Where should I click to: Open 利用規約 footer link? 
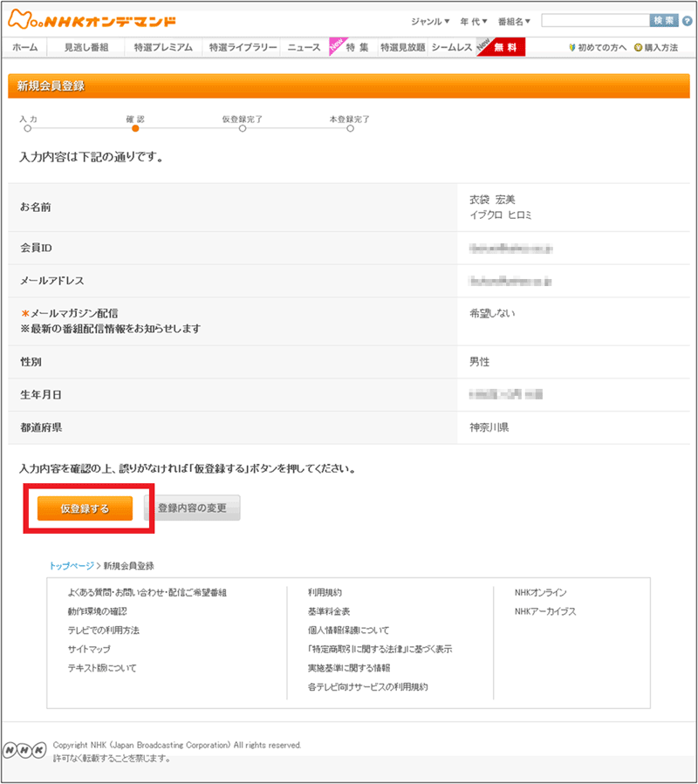click(325, 592)
